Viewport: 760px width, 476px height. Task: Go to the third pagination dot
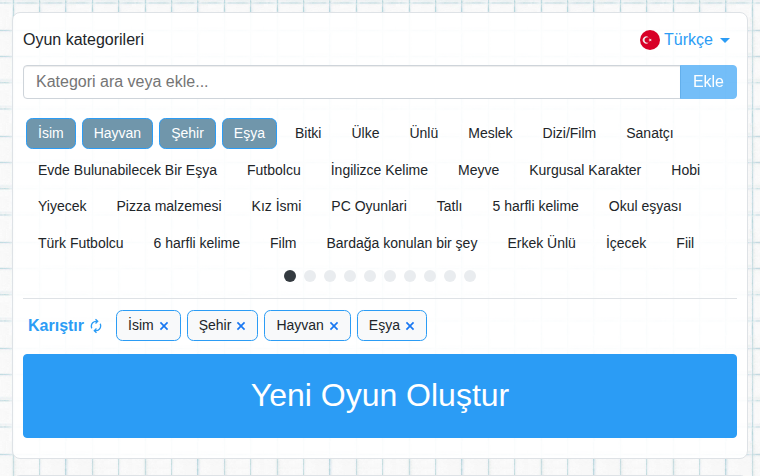pyautogui.click(x=330, y=276)
